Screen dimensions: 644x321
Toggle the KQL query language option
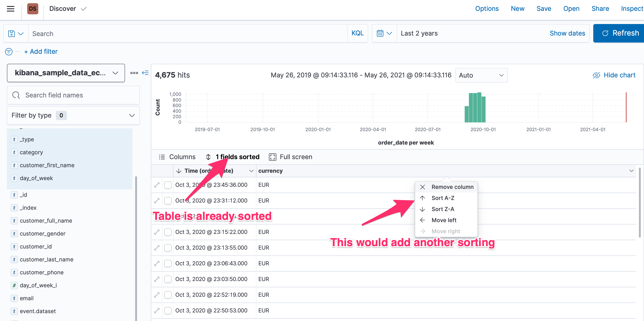tap(357, 33)
